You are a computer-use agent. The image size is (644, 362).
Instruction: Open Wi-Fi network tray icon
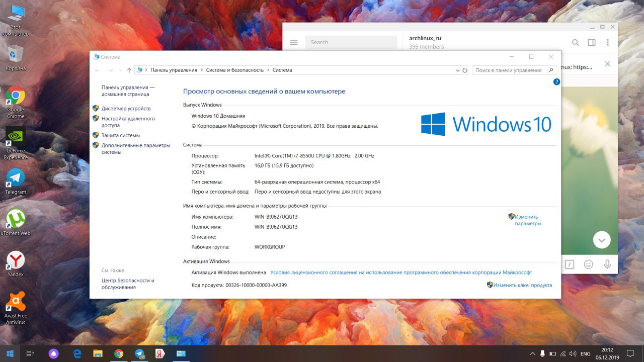[x=563, y=353]
